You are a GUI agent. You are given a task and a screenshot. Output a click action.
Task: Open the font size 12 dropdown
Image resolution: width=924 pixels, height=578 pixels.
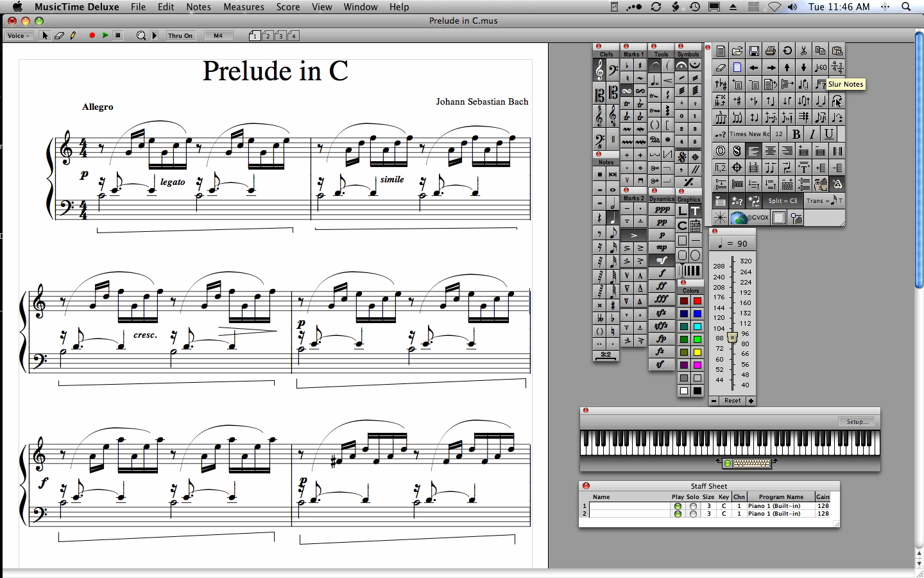coord(778,134)
